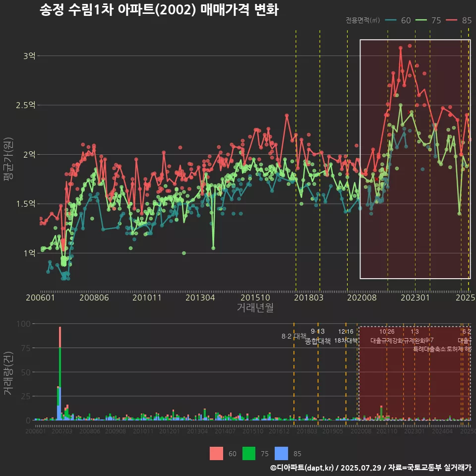The image size is (476, 476).
Task: Click the 1억 y-axis label
Action: click(29, 253)
